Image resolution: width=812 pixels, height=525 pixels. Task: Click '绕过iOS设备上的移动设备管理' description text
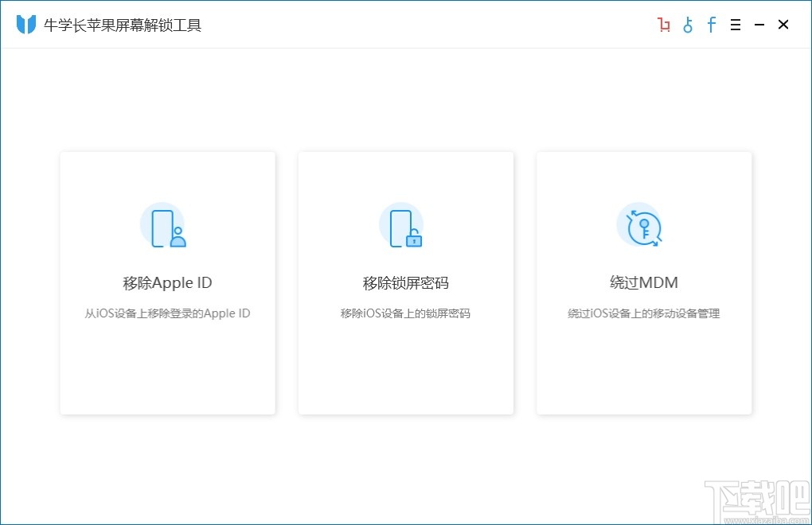pos(642,313)
